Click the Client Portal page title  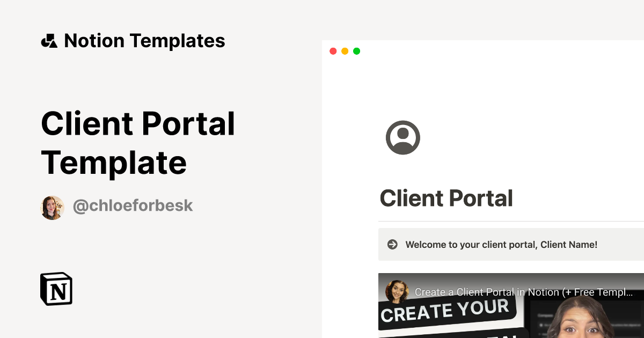click(x=446, y=198)
